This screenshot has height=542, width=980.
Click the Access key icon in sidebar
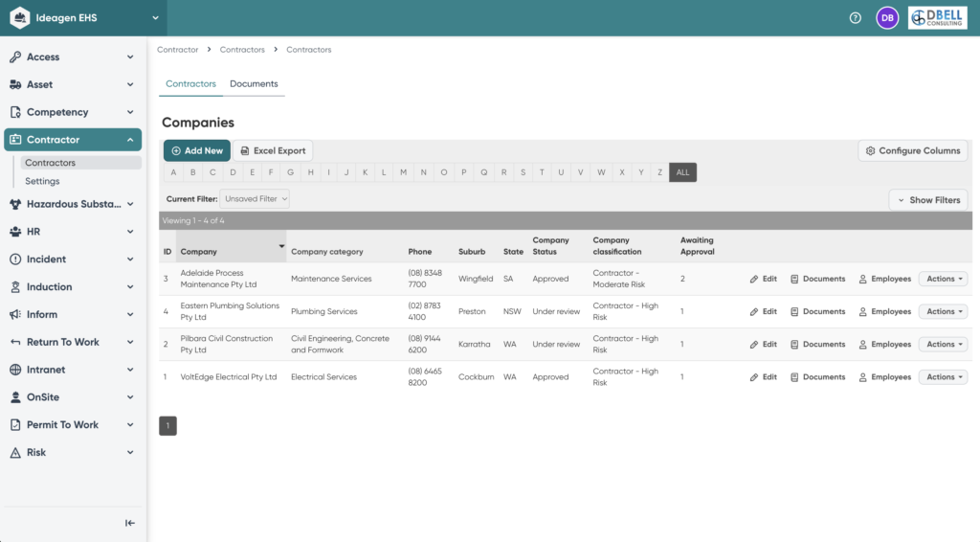coord(15,56)
